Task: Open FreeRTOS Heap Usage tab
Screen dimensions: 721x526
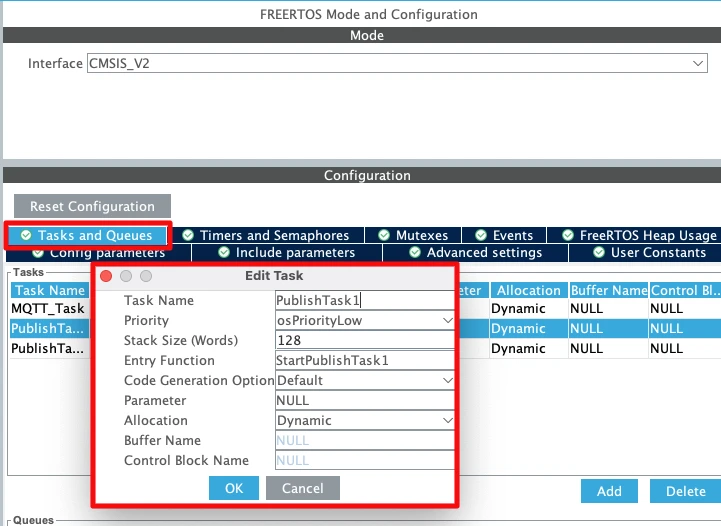Action: [635, 235]
